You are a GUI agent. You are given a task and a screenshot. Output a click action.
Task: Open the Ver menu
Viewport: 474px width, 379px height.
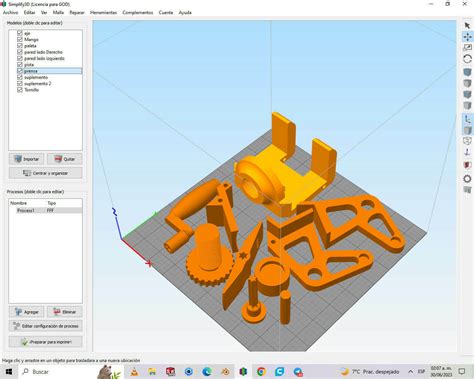click(44, 12)
